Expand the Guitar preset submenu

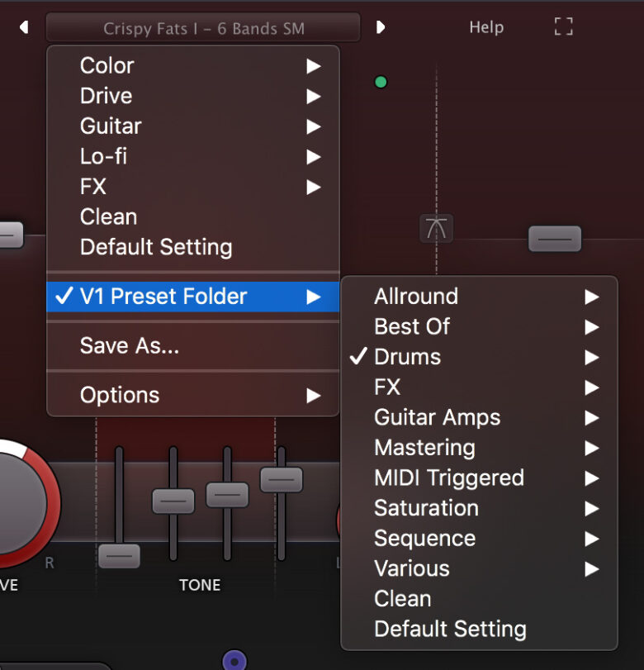point(193,126)
